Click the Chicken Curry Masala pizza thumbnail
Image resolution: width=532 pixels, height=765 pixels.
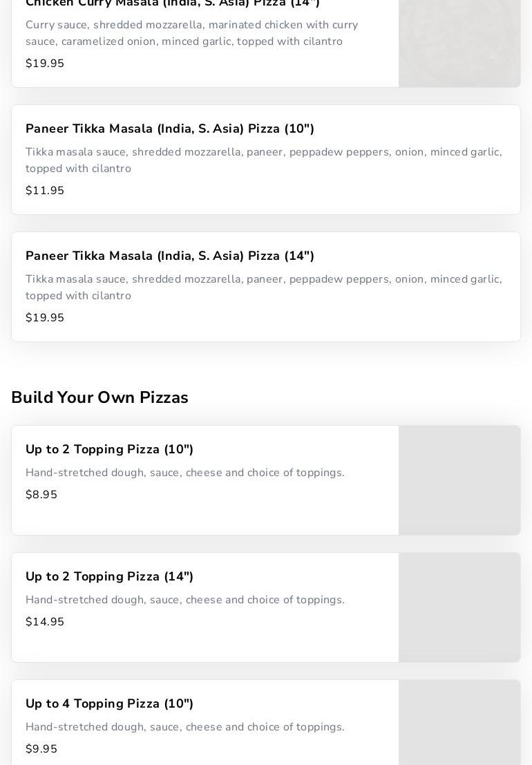[x=459, y=43]
